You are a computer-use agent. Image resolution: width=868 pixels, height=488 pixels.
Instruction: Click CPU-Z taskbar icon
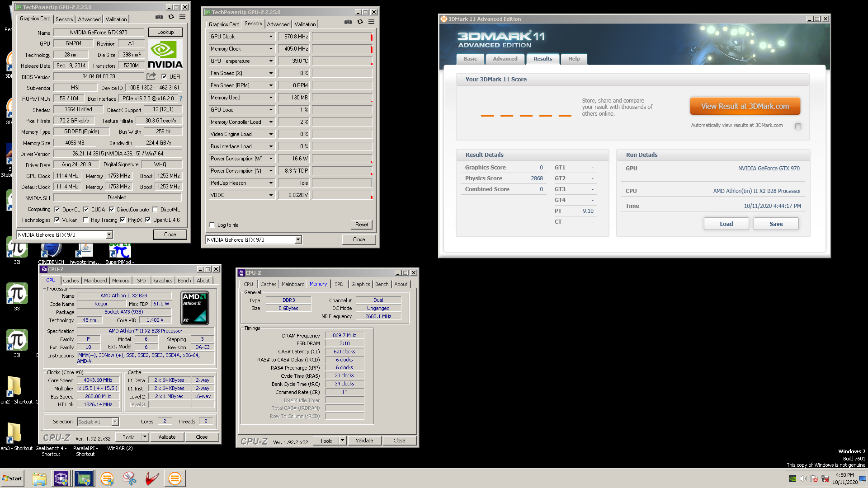tap(61, 479)
